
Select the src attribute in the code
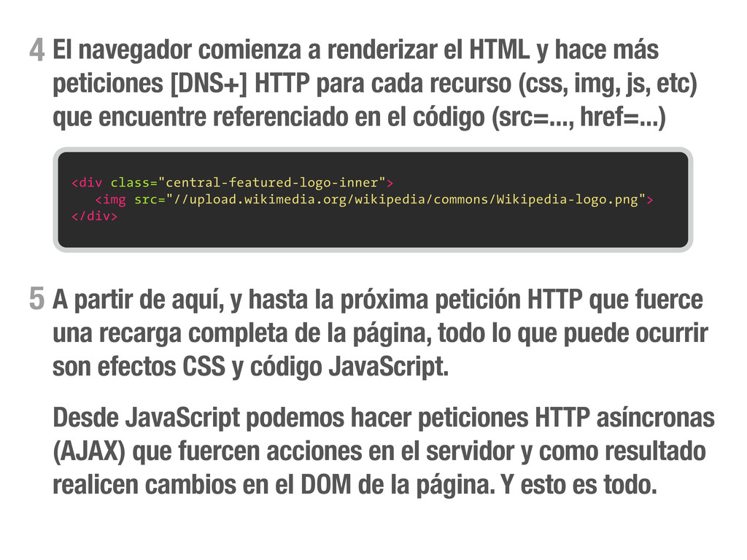146,200
